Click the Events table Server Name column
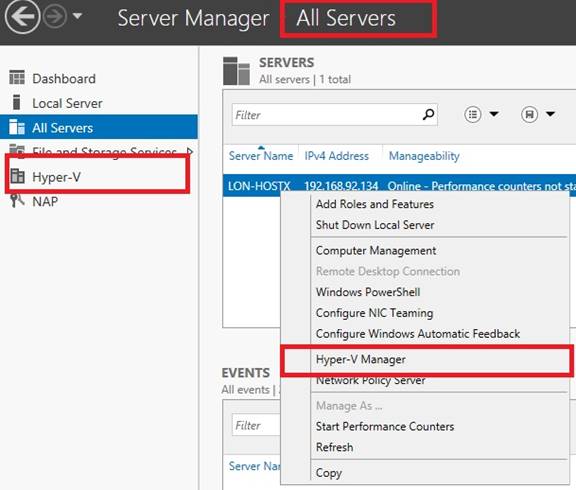The width and height of the screenshot is (576, 490). [254, 466]
